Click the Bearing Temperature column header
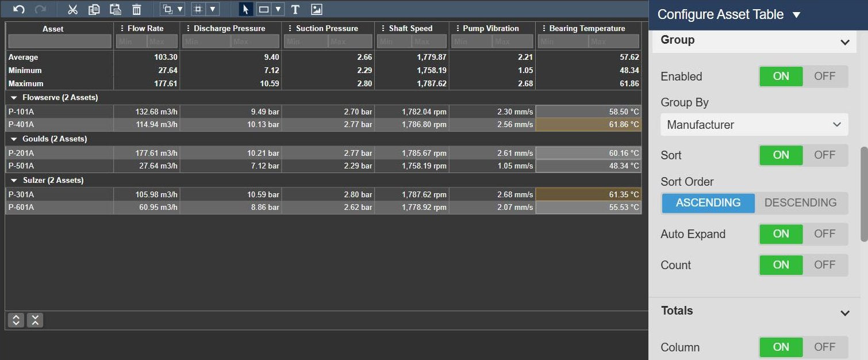 pyautogui.click(x=587, y=28)
